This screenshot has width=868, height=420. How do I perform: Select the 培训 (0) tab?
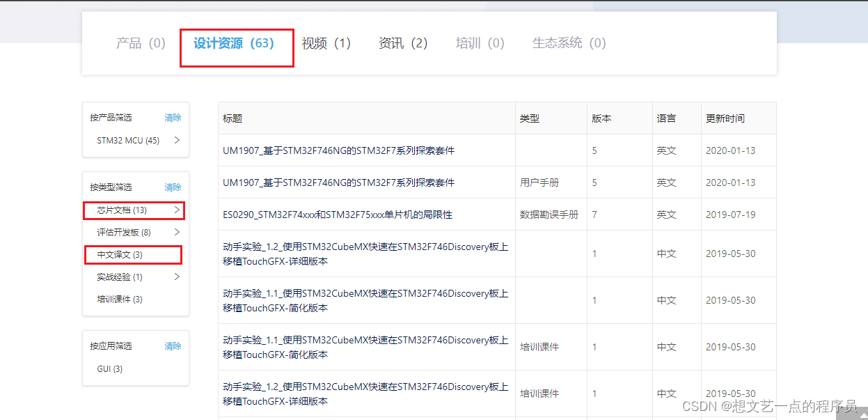point(480,43)
